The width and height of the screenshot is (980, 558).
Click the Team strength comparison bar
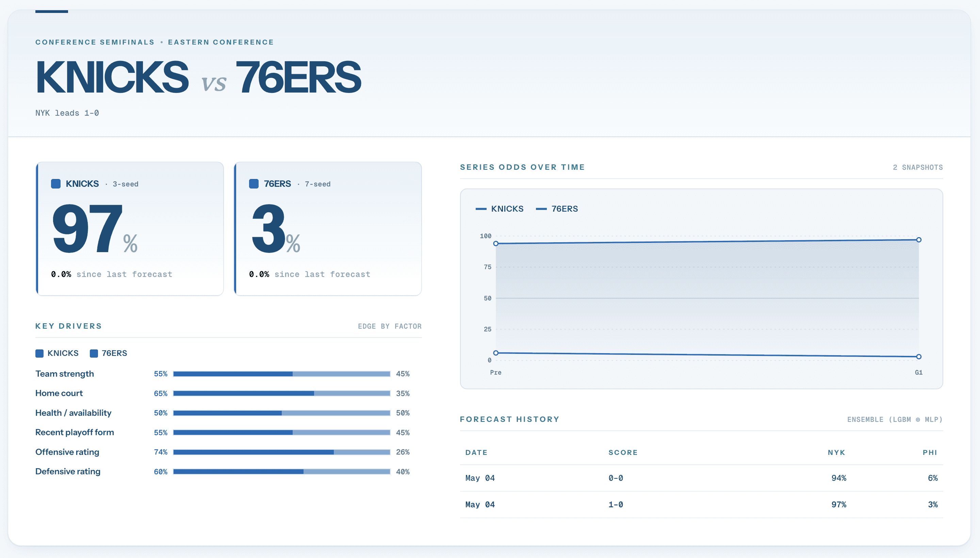tap(282, 374)
